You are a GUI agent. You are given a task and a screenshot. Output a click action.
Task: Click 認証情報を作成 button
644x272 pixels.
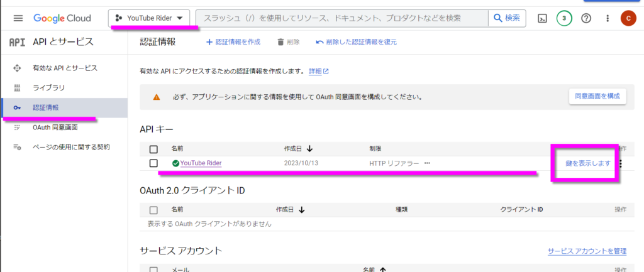233,42
